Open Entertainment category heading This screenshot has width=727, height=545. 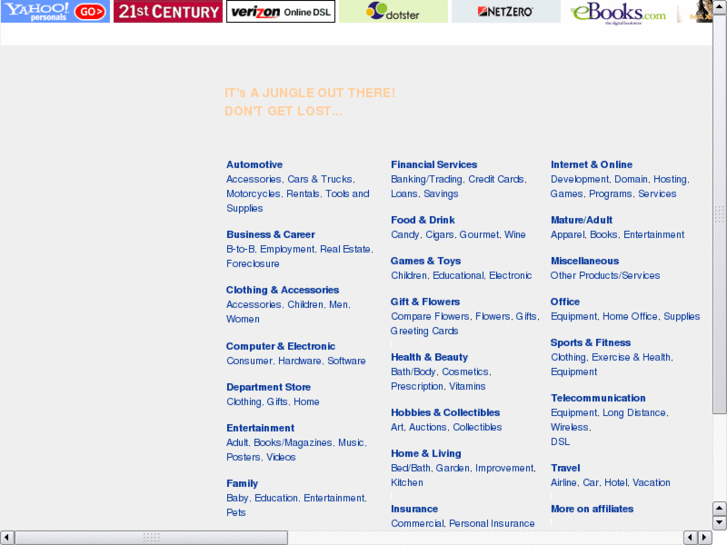260,428
